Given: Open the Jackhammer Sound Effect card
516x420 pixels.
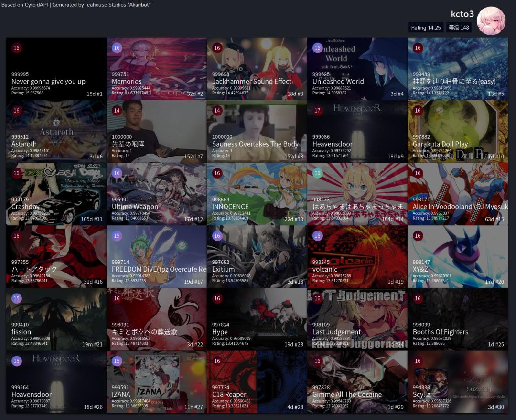Looking at the screenshot, I should click(257, 69).
